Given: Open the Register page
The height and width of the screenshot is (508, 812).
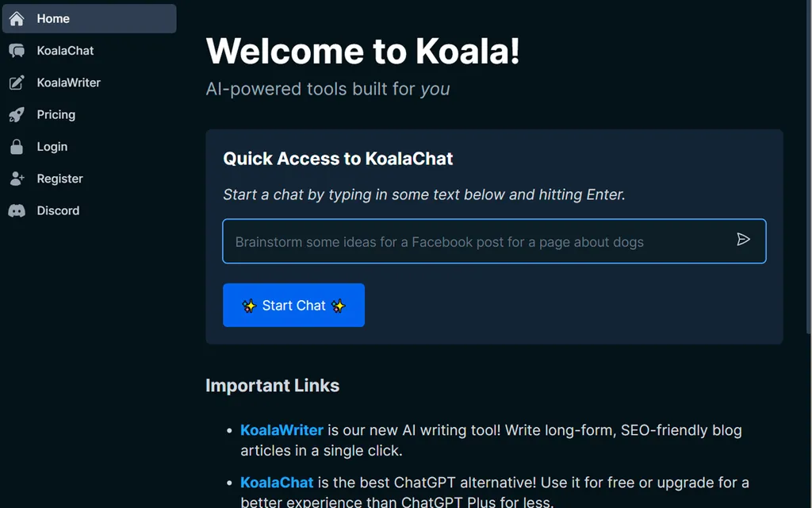Looking at the screenshot, I should pos(59,178).
